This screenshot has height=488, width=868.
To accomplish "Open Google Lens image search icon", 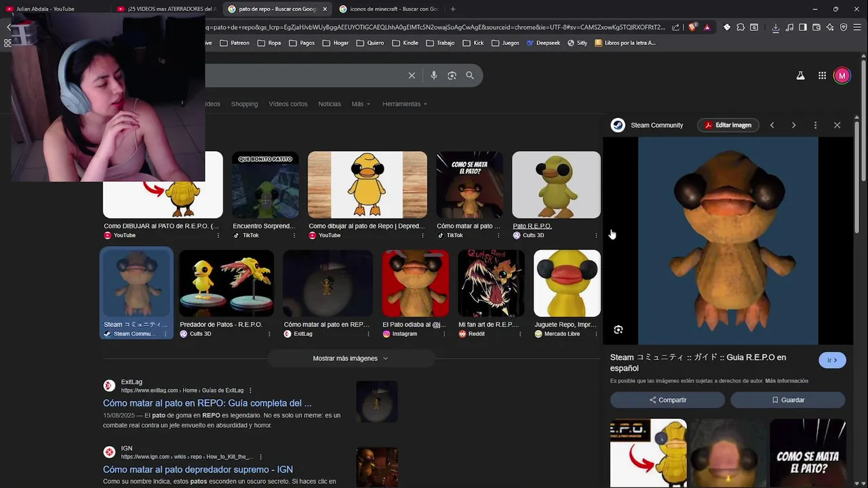I will pyautogui.click(x=452, y=75).
